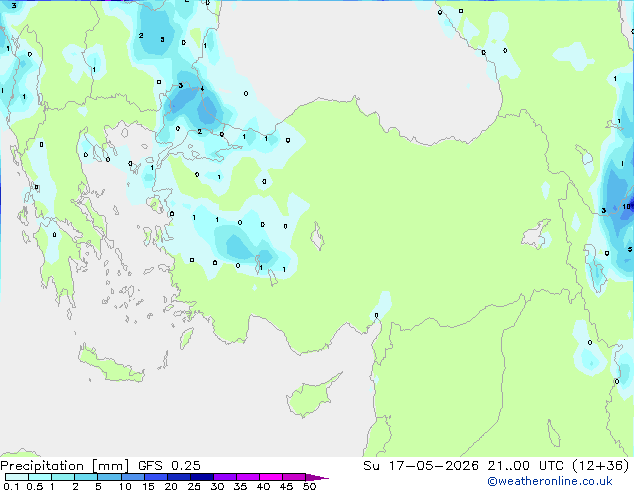Click the legend label '40'

pyautogui.click(x=263, y=486)
